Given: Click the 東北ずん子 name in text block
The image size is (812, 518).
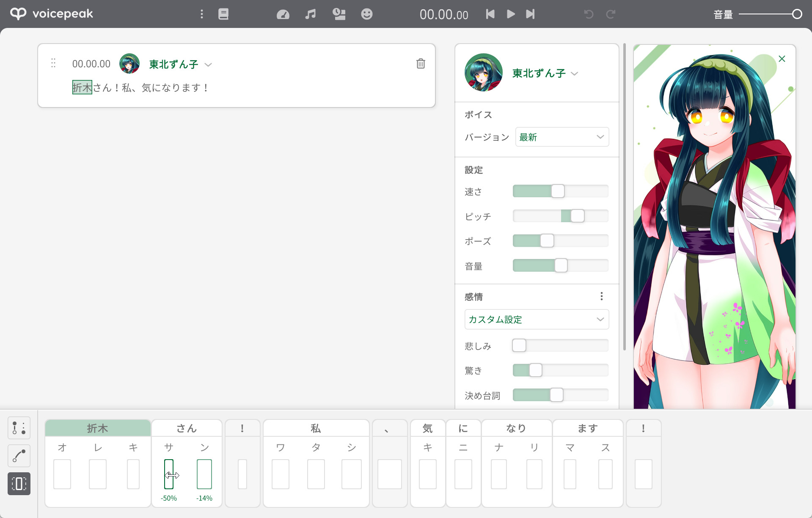Looking at the screenshot, I should (174, 64).
